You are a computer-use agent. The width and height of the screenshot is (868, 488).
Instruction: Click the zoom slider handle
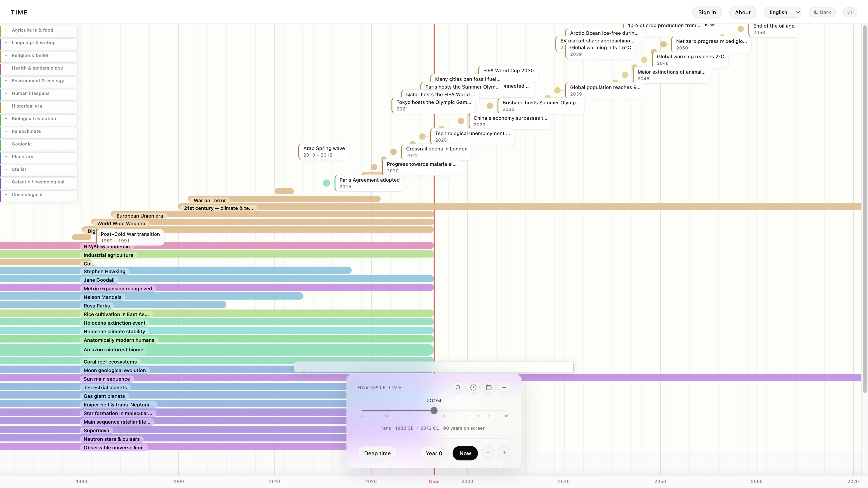tap(434, 411)
